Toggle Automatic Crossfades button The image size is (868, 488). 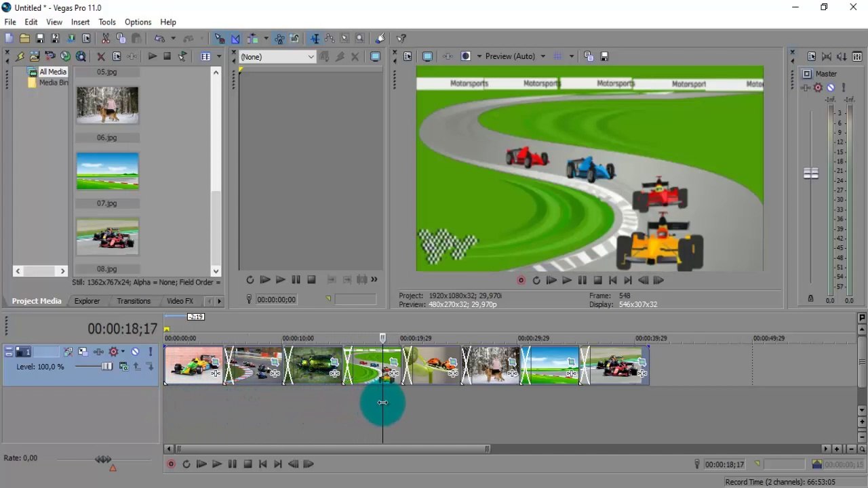click(235, 39)
